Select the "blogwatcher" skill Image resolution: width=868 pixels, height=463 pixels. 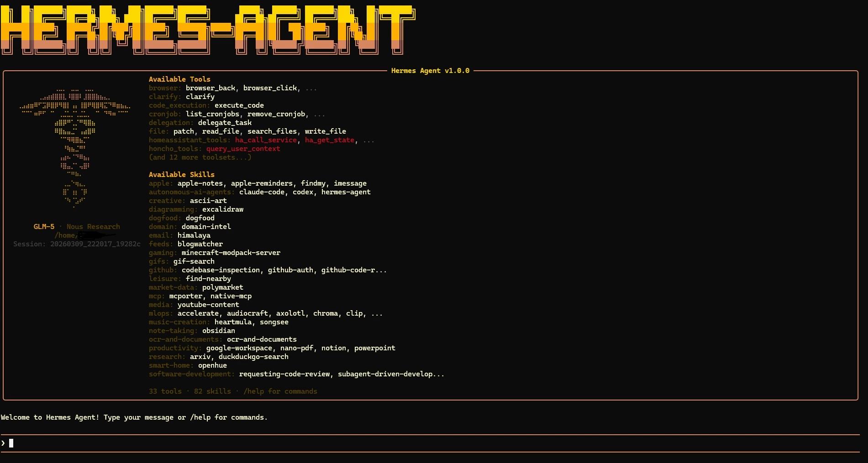(x=200, y=244)
